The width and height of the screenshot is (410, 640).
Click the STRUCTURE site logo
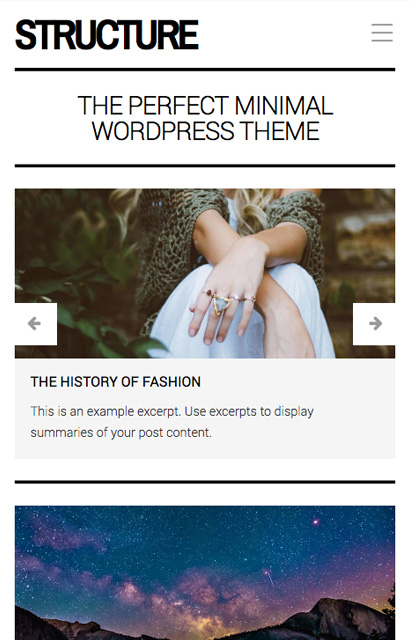click(106, 35)
